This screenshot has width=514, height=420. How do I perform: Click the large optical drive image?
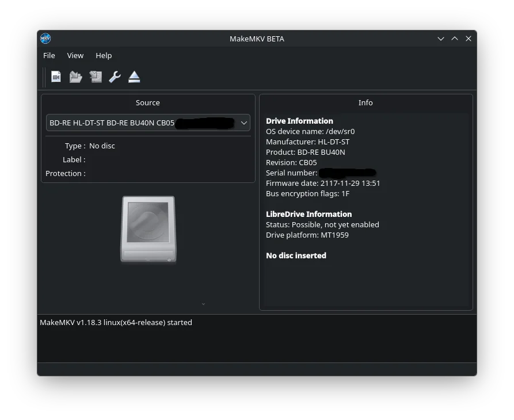tap(149, 229)
